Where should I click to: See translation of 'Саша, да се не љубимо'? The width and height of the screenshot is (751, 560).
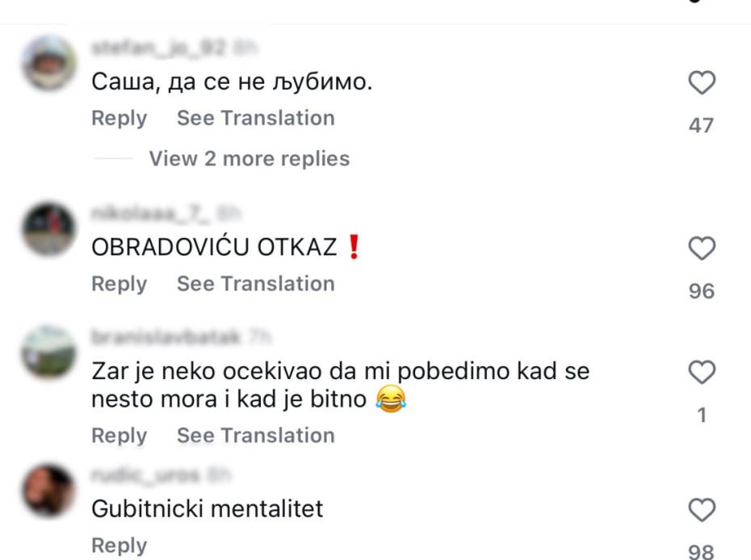255,118
